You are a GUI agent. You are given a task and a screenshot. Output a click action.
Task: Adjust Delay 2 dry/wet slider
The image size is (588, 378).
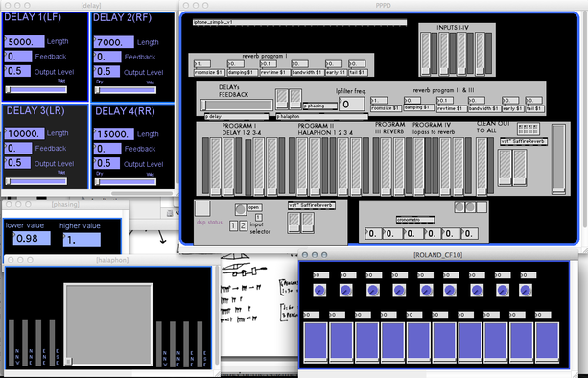coord(126,90)
